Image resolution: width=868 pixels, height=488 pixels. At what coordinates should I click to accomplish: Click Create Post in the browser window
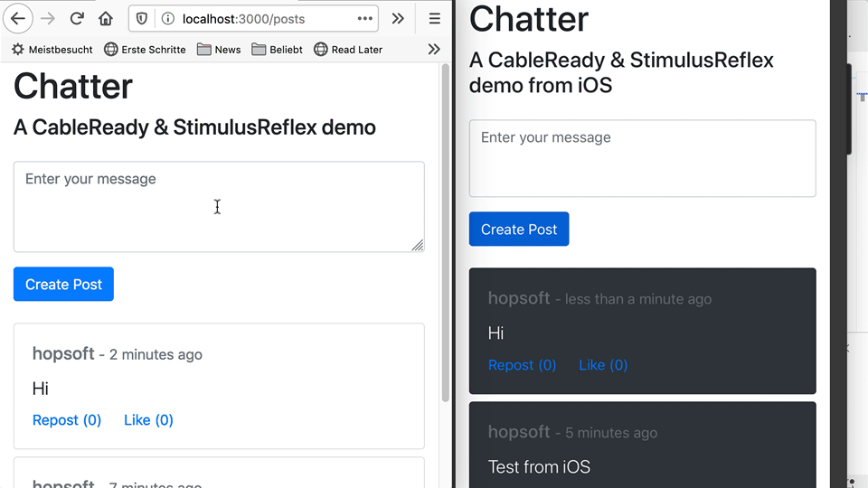click(x=63, y=285)
